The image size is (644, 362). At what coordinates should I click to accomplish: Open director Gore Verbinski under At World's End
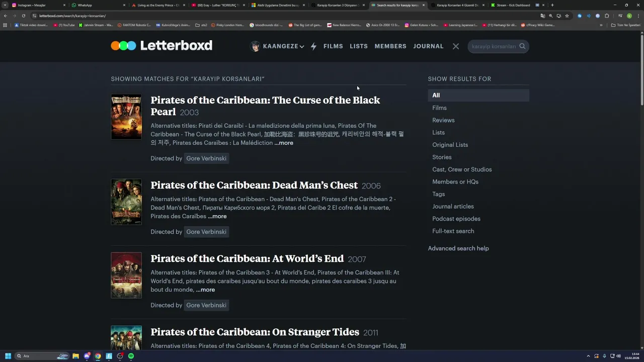[206, 305]
